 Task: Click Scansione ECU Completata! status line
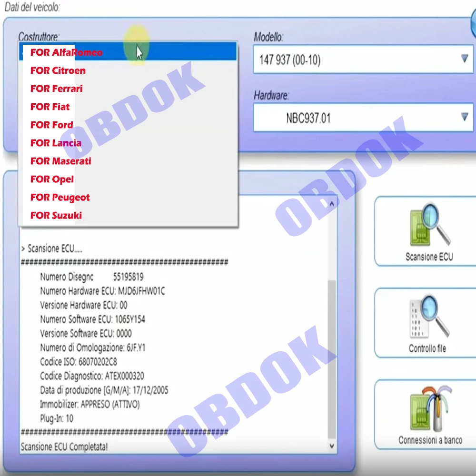64,447
